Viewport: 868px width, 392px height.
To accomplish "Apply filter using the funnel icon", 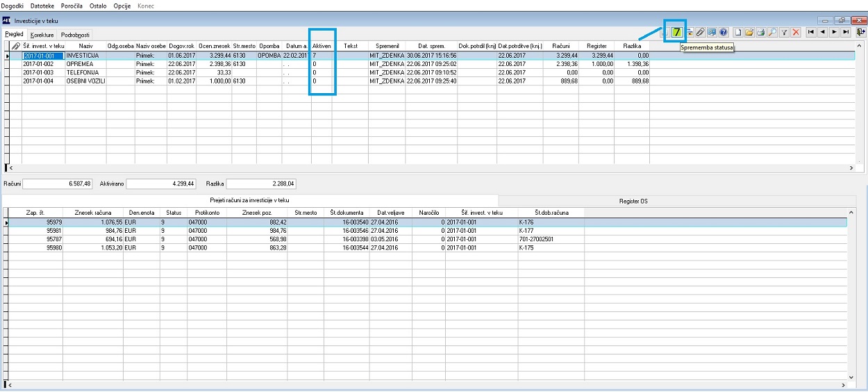I will pos(784,32).
